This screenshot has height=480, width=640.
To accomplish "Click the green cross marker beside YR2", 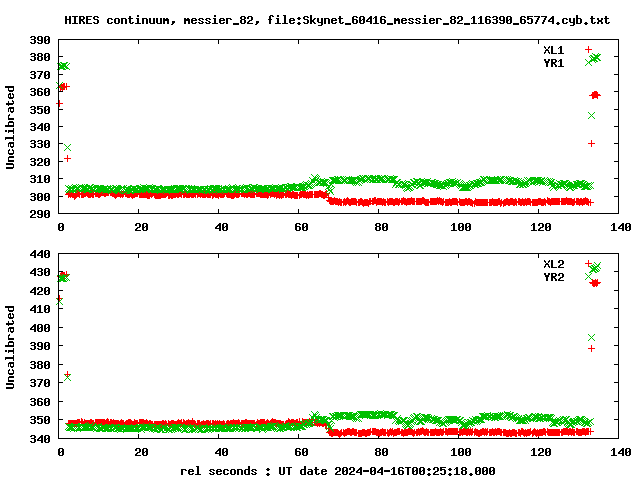I will click(x=588, y=276).
